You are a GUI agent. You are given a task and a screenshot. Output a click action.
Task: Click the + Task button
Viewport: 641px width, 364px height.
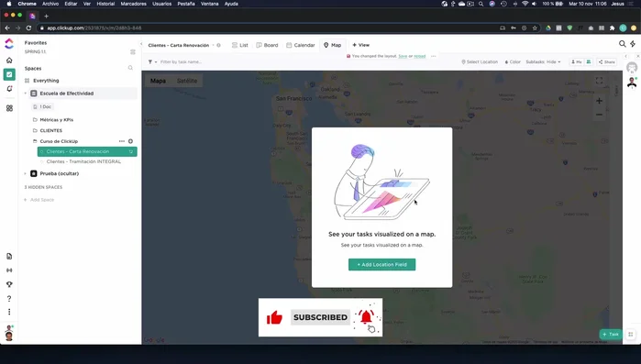(611, 334)
